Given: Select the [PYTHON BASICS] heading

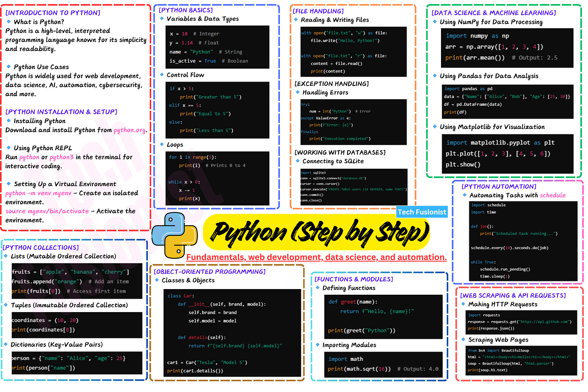Looking at the screenshot, I should 186,10.
